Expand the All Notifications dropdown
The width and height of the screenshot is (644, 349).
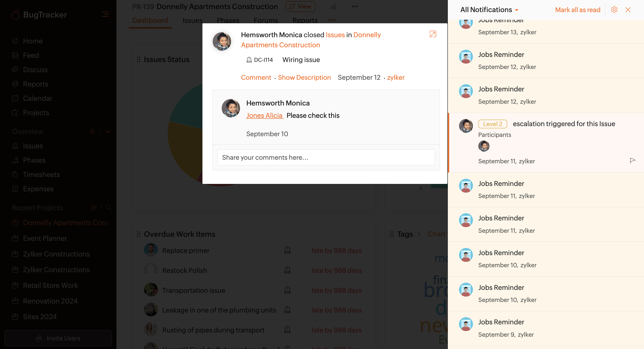coord(517,10)
